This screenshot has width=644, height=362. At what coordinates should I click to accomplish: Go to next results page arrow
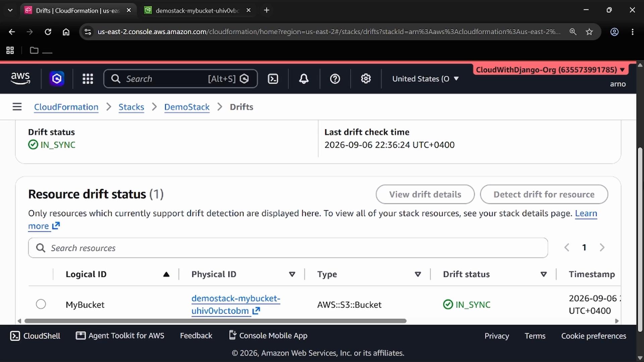pos(602,247)
